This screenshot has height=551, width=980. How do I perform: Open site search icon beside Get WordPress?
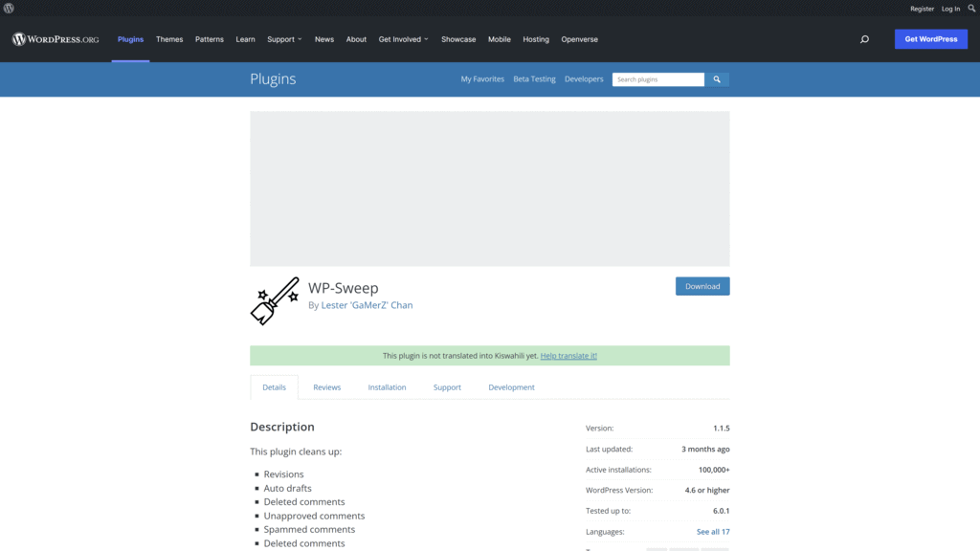tap(864, 39)
